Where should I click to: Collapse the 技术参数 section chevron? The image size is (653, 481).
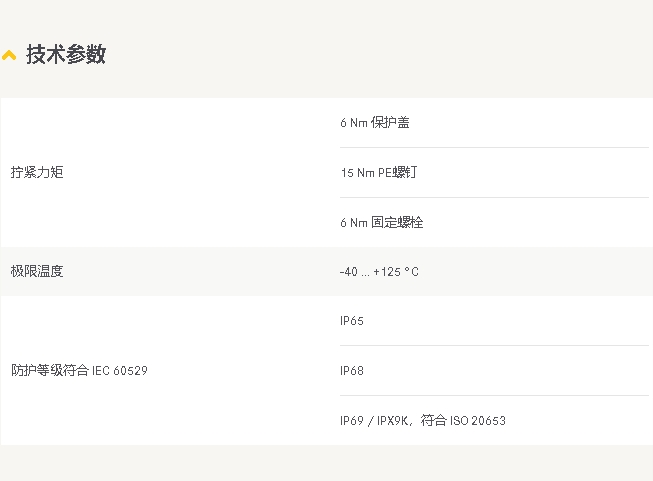9,56
